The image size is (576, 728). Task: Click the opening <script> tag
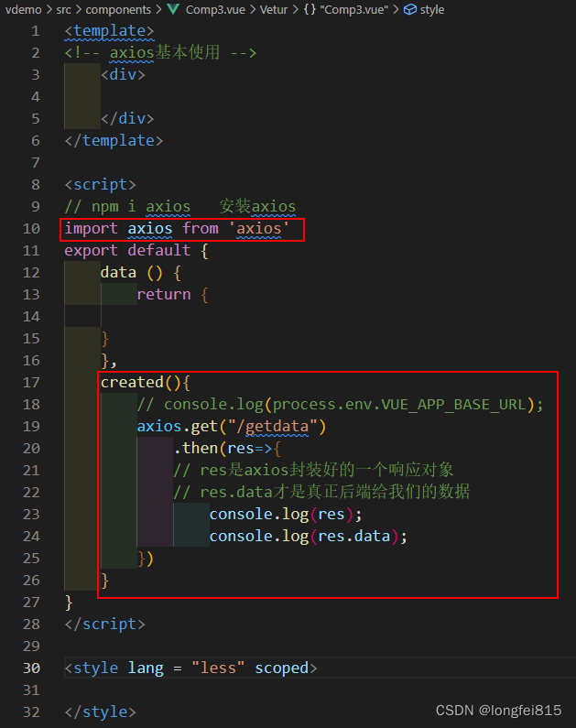[x=100, y=184]
